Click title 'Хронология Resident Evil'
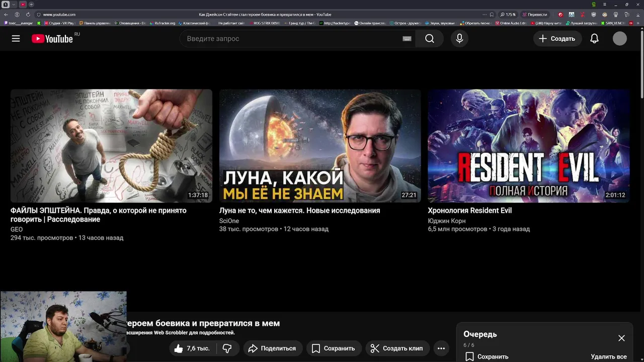Viewport: 644px width, 362px height. pos(470,211)
